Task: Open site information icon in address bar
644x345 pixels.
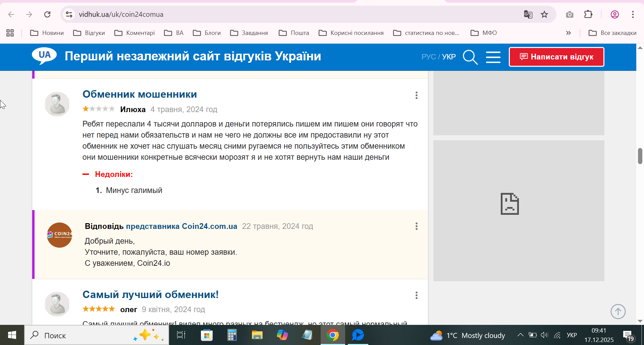Action: click(x=69, y=14)
